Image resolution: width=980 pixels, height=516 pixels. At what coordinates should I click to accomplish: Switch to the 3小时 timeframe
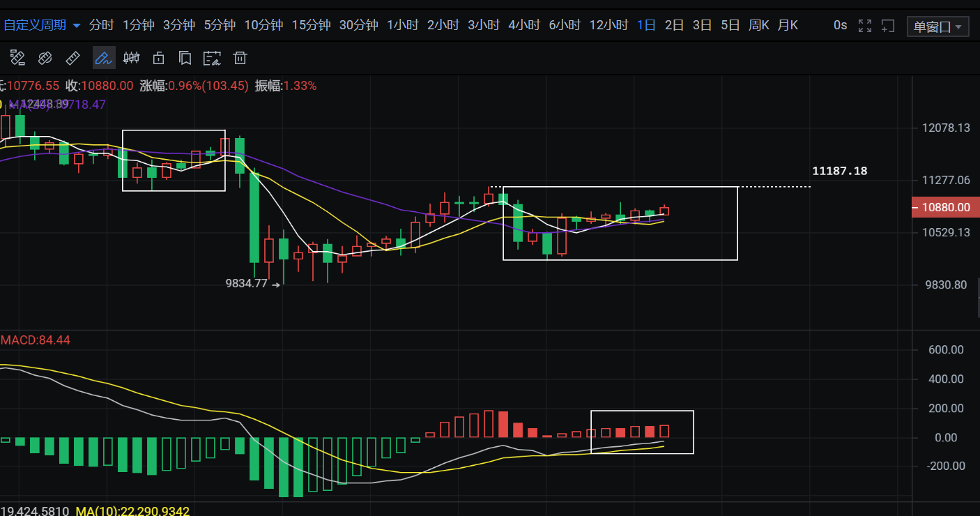click(483, 25)
